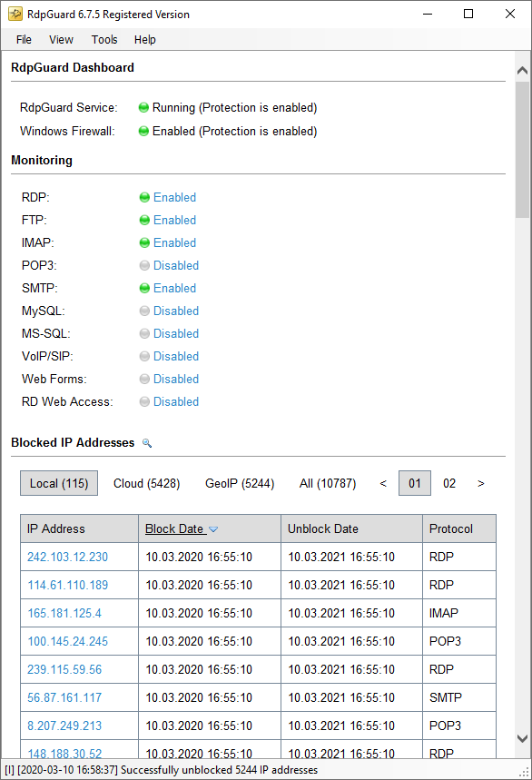Click the green RdpGuard Service status icon
This screenshot has height=780, width=532.
click(143, 107)
